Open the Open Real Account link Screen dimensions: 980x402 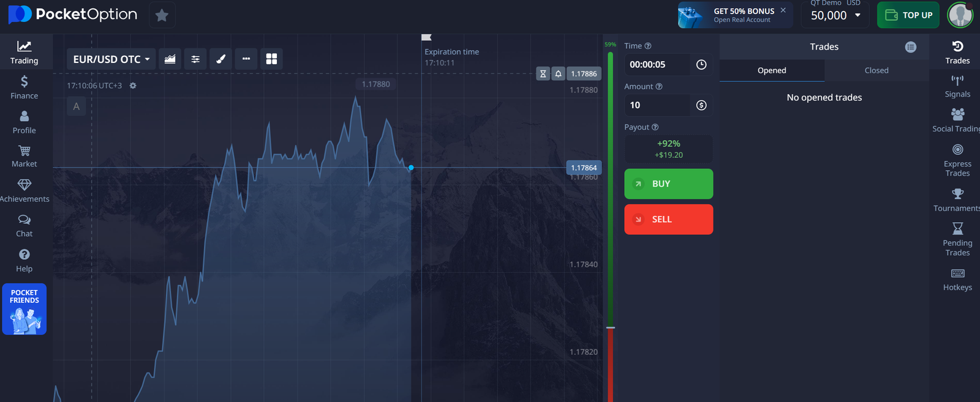tap(742, 20)
